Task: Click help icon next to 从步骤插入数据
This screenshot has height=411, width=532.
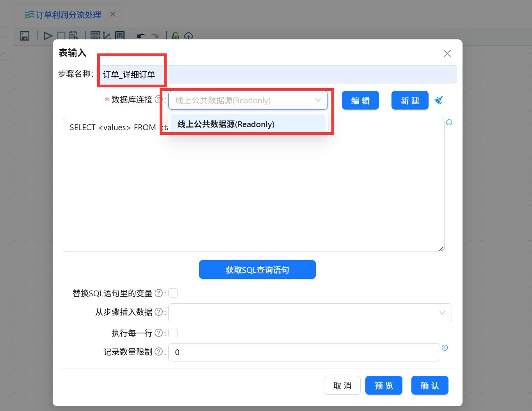Action: [x=158, y=312]
